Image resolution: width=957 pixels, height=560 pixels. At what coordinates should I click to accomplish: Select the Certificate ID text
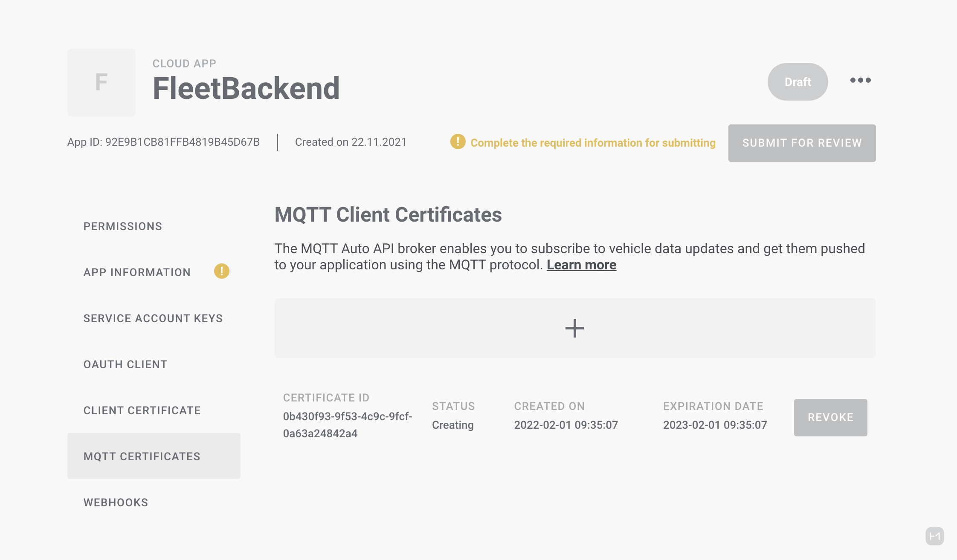(x=348, y=424)
